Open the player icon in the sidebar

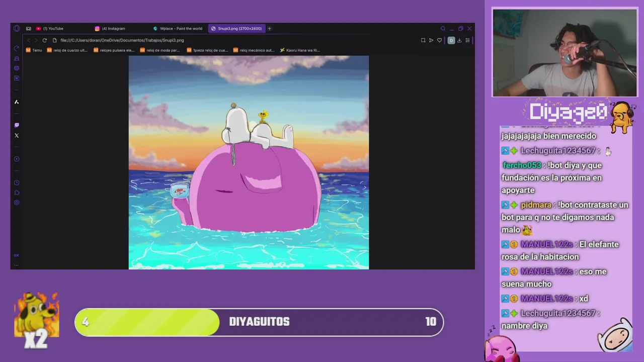click(x=17, y=159)
